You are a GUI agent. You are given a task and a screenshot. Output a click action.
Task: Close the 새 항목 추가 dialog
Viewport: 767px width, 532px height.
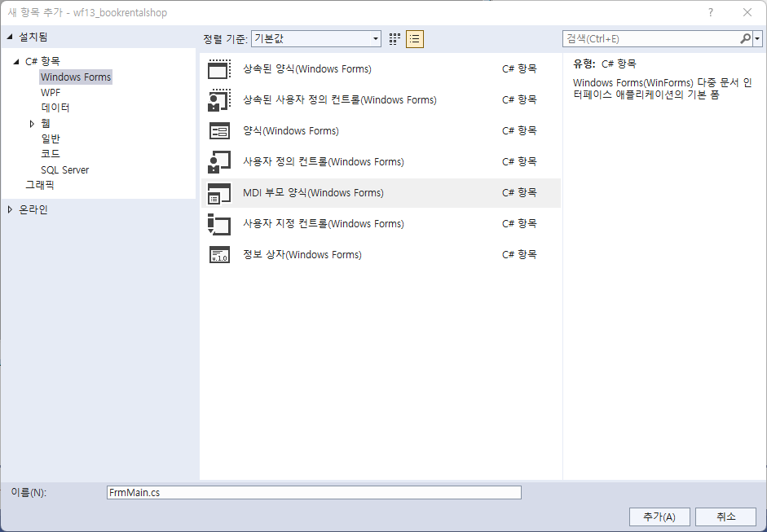(x=747, y=13)
